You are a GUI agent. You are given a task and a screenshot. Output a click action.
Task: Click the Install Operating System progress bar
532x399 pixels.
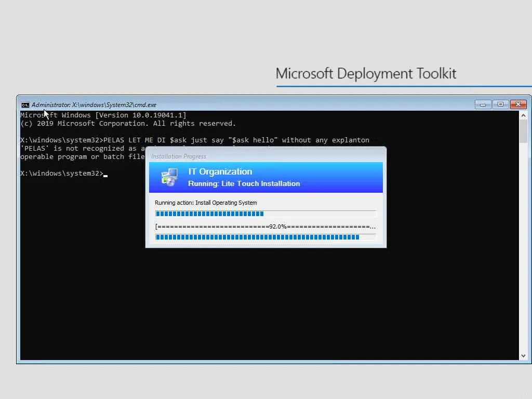(265, 214)
